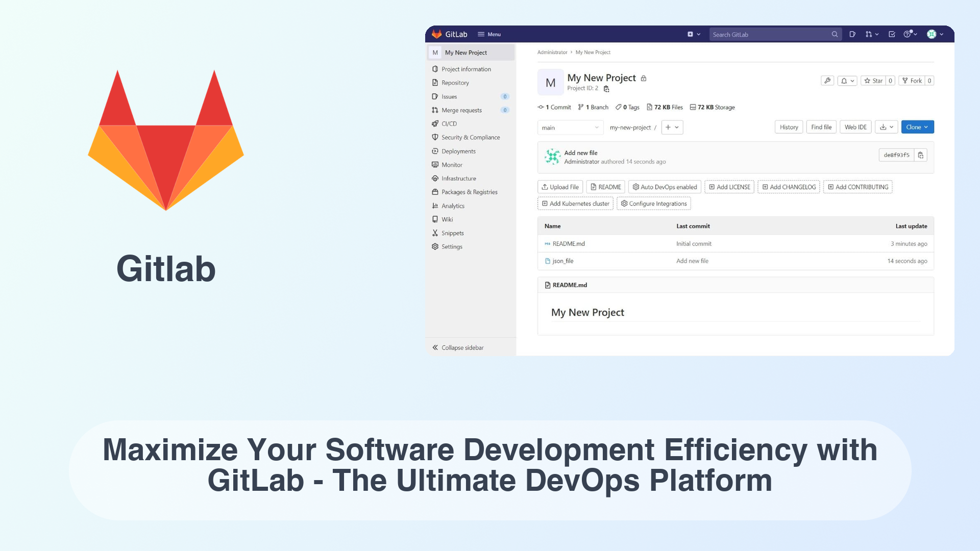The height and width of the screenshot is (551, 980).
Task: Open the create new plus dropdown in navbar
Action: pos(694,34)
